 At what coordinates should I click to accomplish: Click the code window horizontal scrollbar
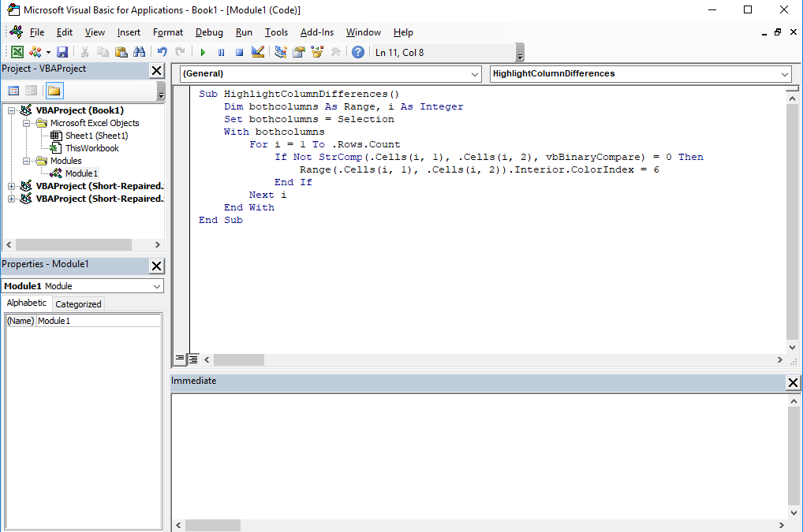point(238,360)
